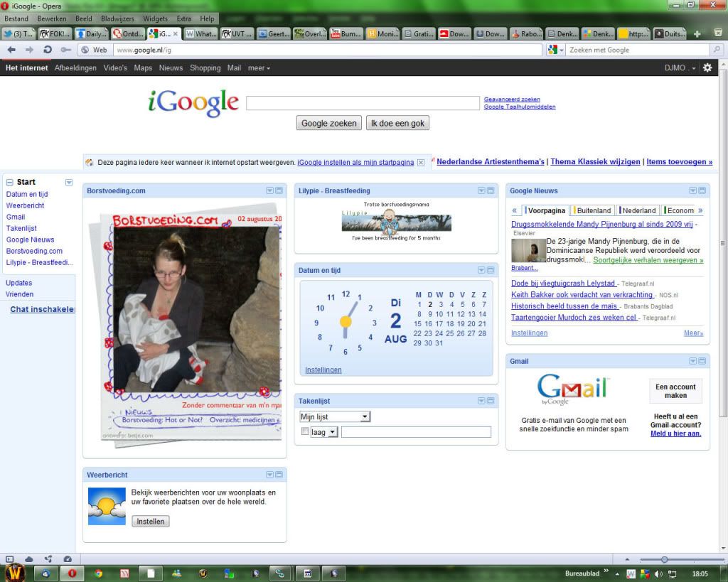This screenshot has width=728, height=582.
Task: Open the Opera panels toggle icon
Action: (9, 559)
